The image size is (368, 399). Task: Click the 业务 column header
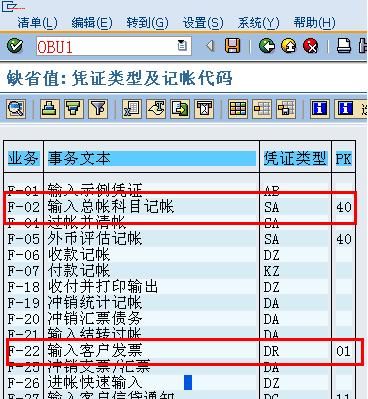pos(23,158)
